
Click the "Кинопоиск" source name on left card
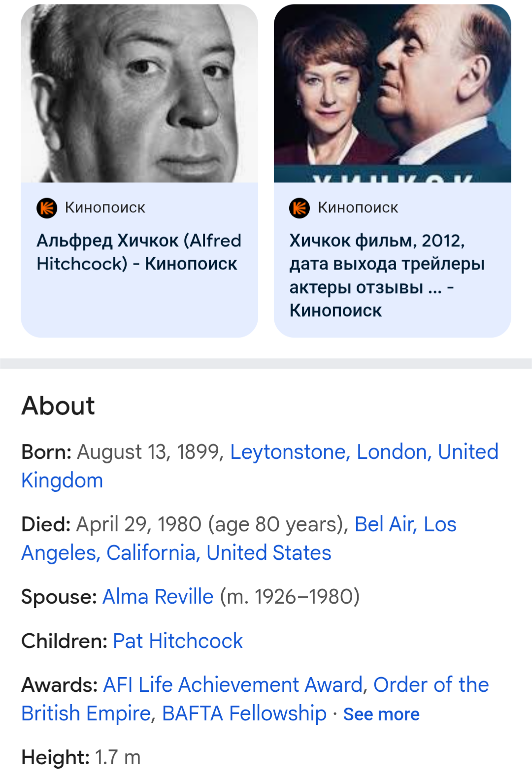click(105, 208)
